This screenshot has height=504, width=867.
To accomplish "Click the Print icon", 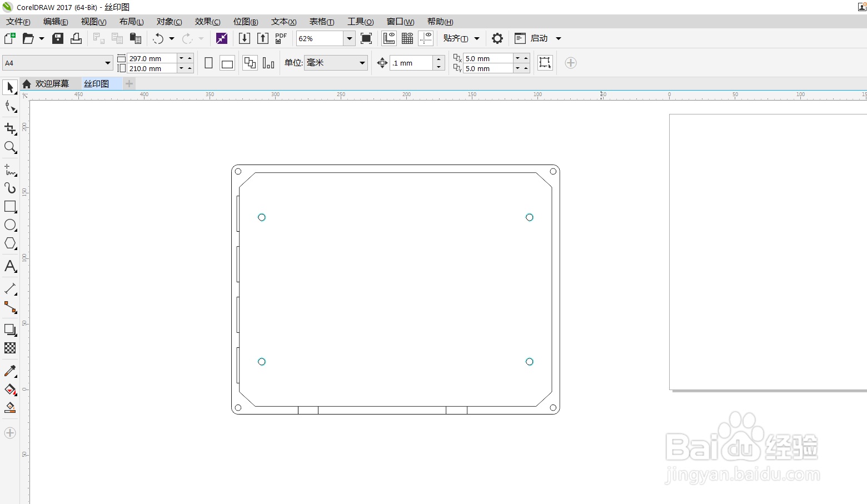I will click(76, 38).
